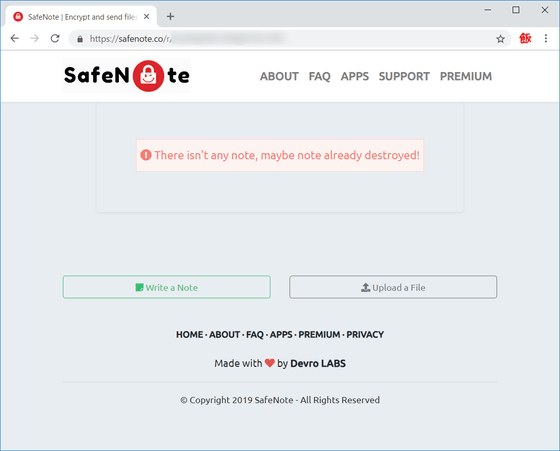Open SUPPORT in the header menu

[x=404, y=76]
